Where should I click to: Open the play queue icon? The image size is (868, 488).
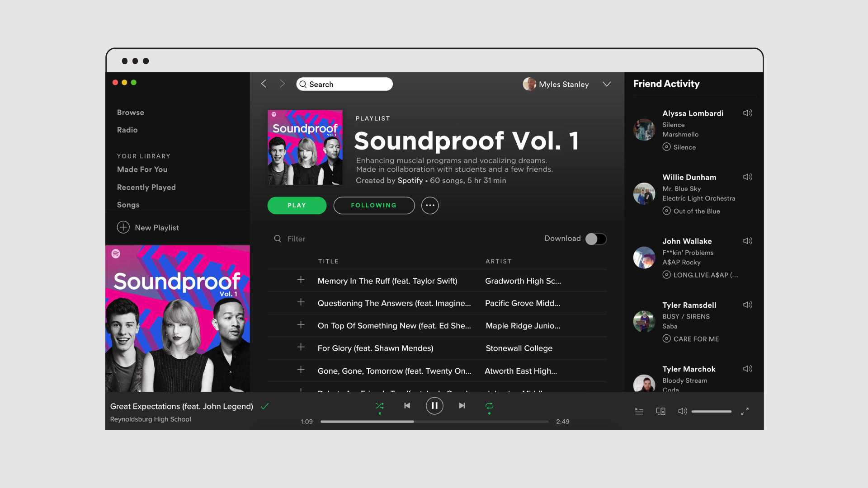(639, 411)
